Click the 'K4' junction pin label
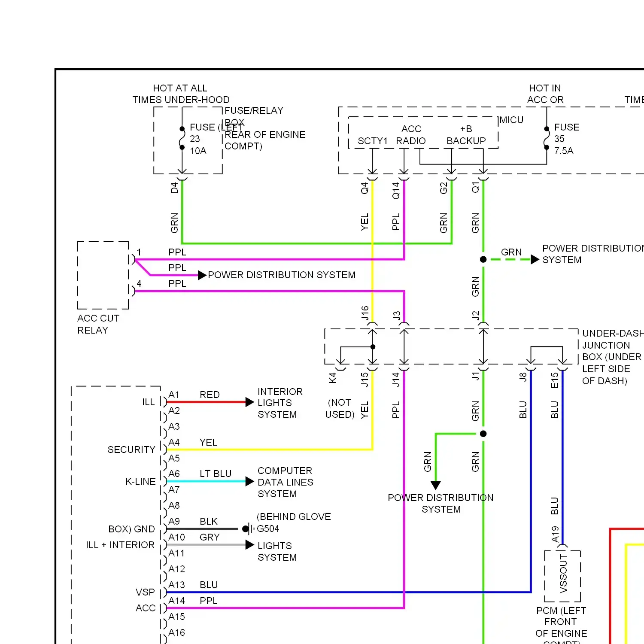The width and height of the screenshot is (644, 644). [x=333, y=378]
